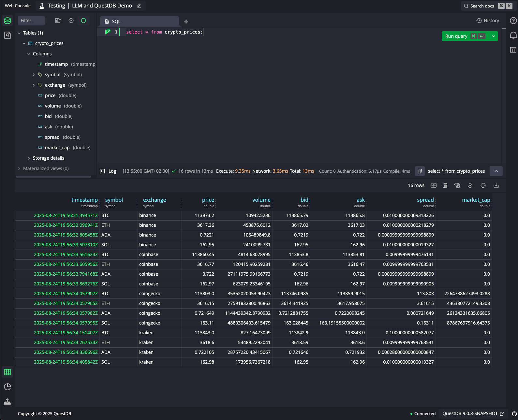Click market_cap cell 2264738627493.0283
518x420 pixels.
point(464,294)
